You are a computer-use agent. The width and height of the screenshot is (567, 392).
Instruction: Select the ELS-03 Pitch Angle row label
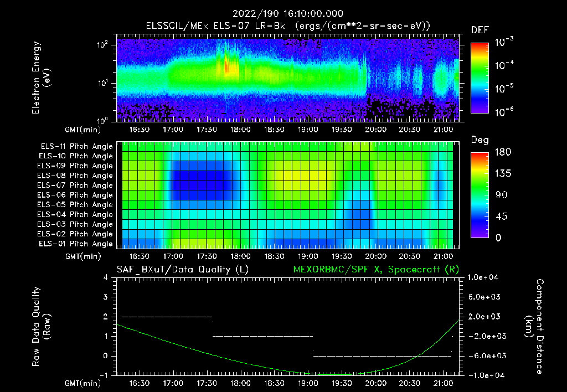(x=75, y=224)
